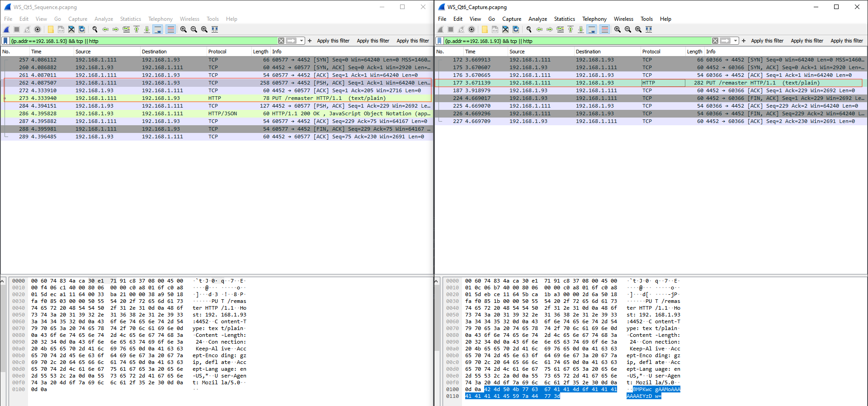This screenshot has height=406, width=868.
Task: Reload capture file icon in Qt6 window
Action: 516,29
